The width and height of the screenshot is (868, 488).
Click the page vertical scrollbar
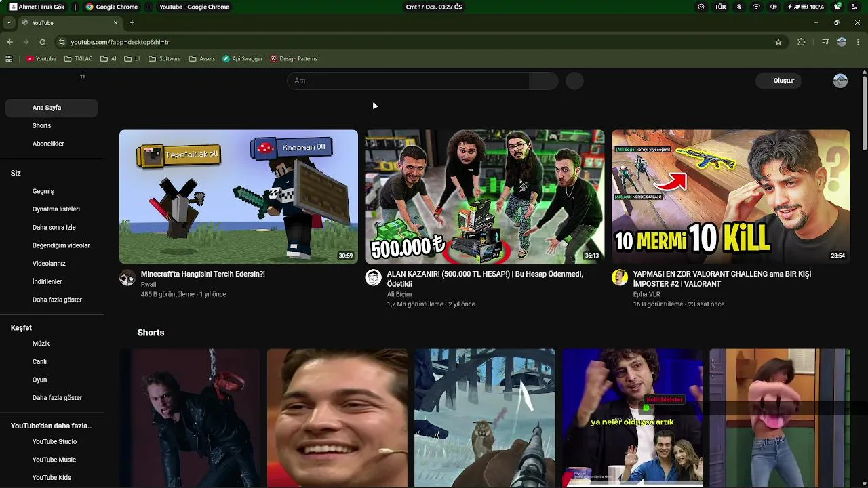(864, 112)
